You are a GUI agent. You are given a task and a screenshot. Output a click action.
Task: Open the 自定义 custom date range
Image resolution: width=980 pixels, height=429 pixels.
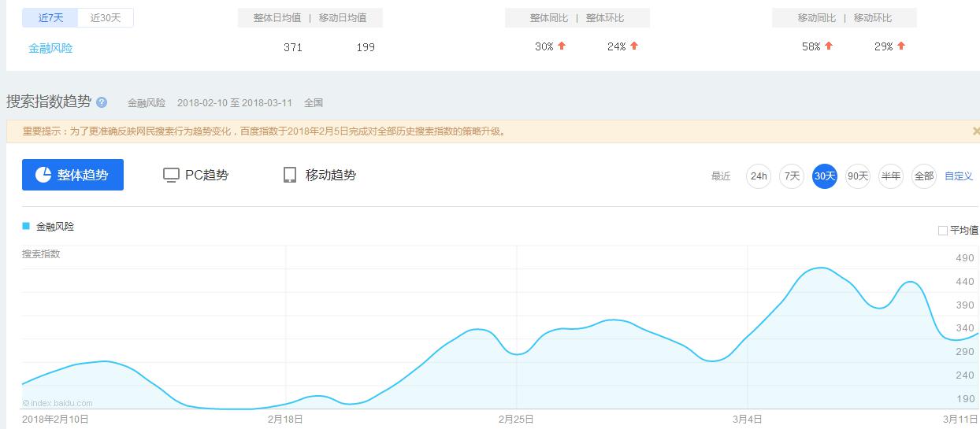[959, 176]
